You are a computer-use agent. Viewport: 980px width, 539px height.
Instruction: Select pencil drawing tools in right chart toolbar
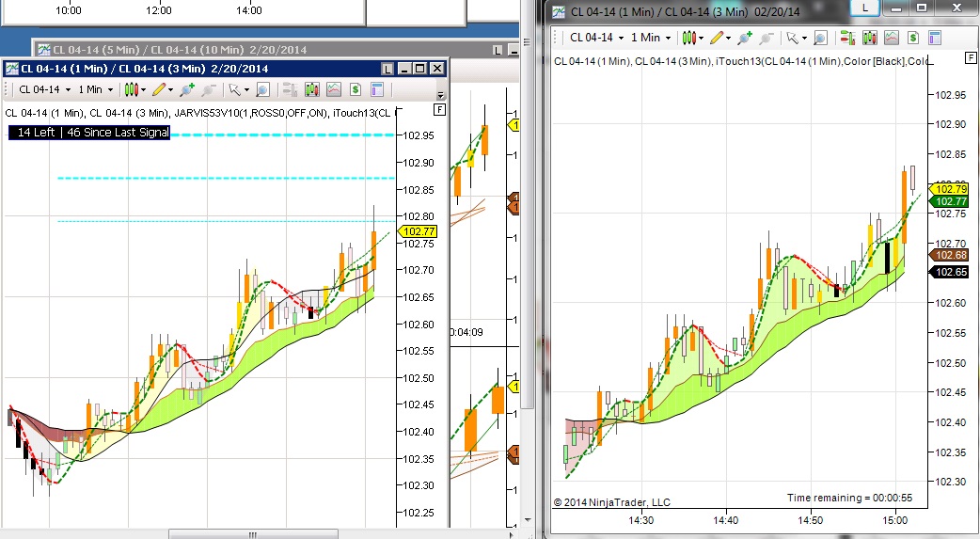(719, 39)
